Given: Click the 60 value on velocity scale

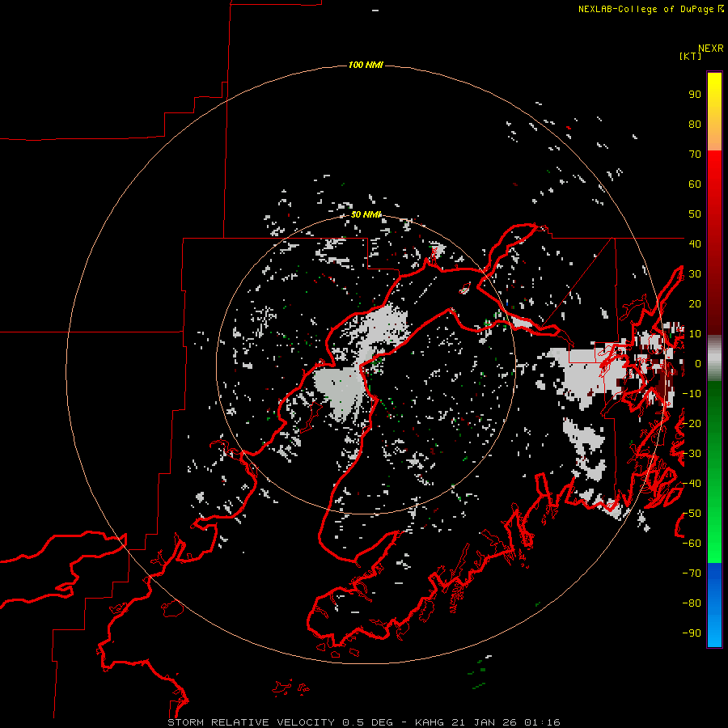Looking at the screenshot, I should pos(695,184).
